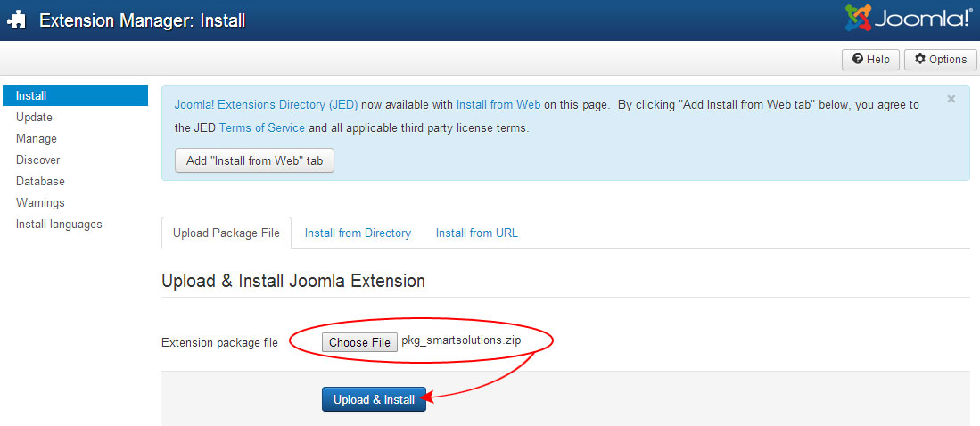Switch to the Upload Package File tab

pos(226,233)
